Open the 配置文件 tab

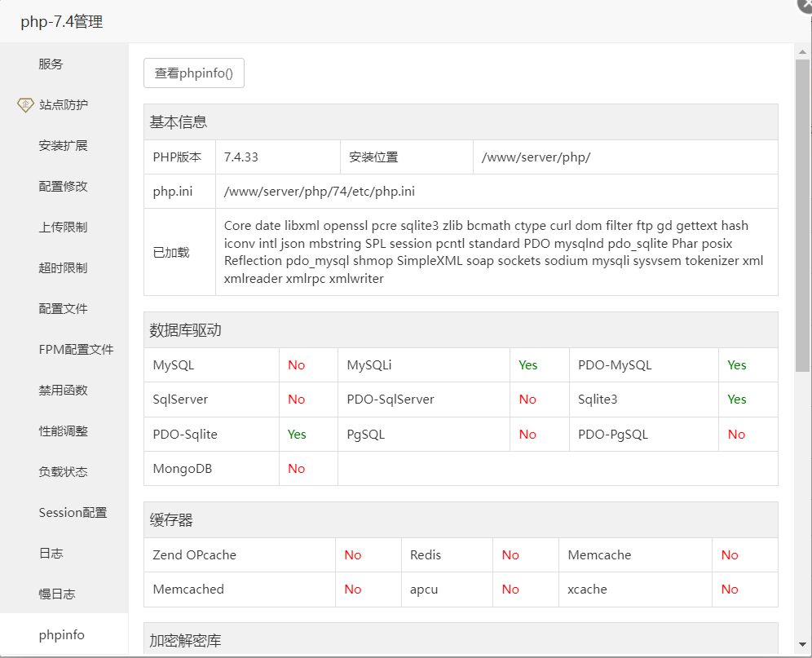click(x=64, y=309)
